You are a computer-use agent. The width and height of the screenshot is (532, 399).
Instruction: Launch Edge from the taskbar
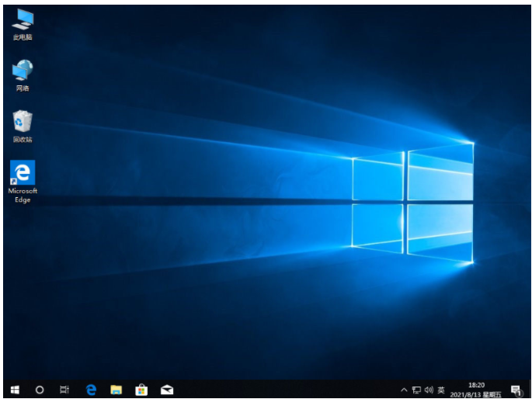tap(91, 390)
